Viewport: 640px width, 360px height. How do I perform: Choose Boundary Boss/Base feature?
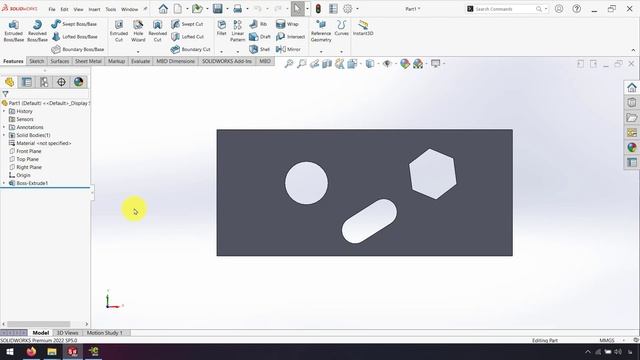[78, 49]
